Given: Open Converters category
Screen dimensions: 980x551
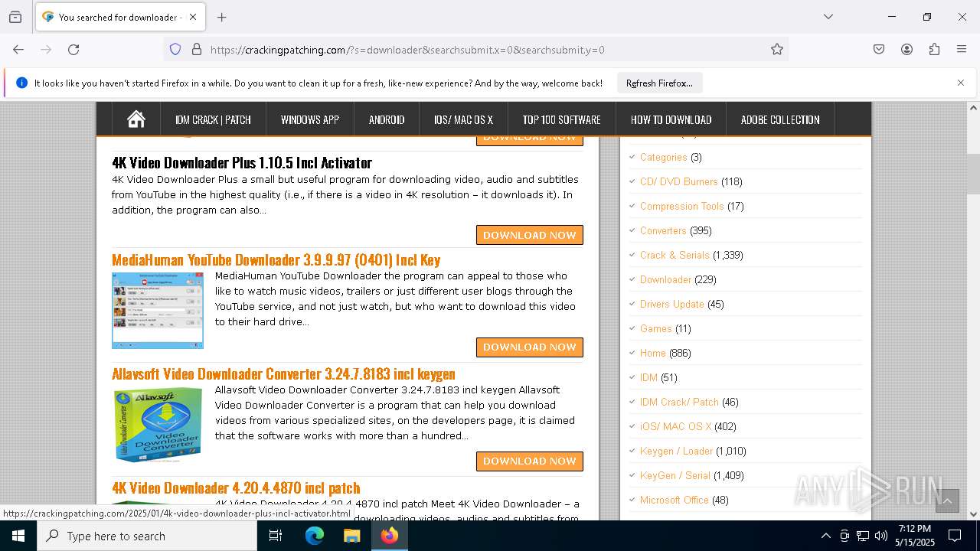Looking at the screenshot, I should tap(663, 230).
